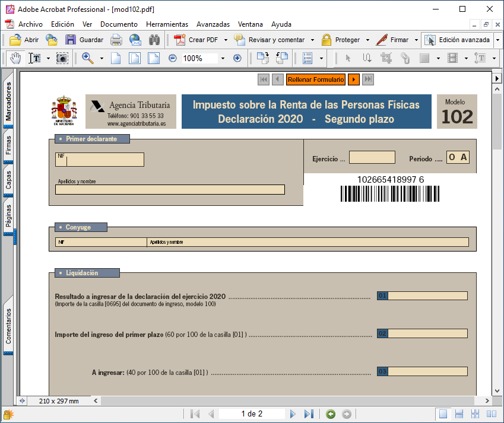Open the Páginas side tab
This screenshot has width=504, height=423.
pyautogui.click(x=8, y=216)
